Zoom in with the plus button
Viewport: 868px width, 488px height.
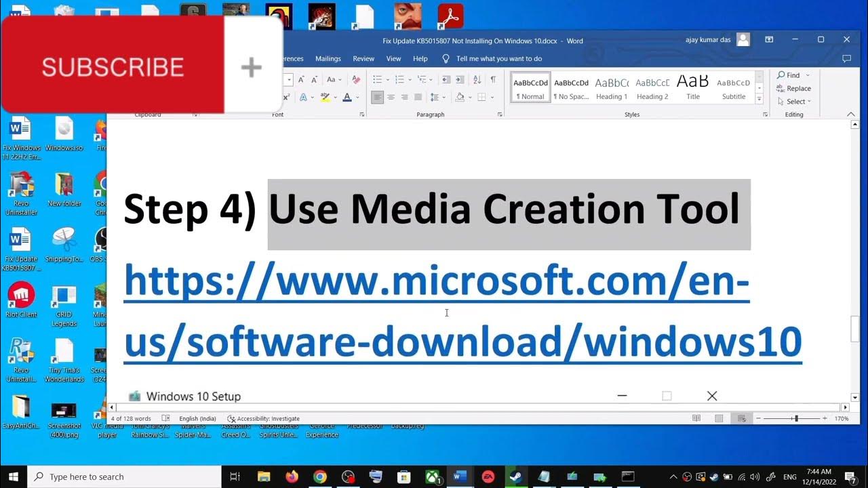click(825, 418)
